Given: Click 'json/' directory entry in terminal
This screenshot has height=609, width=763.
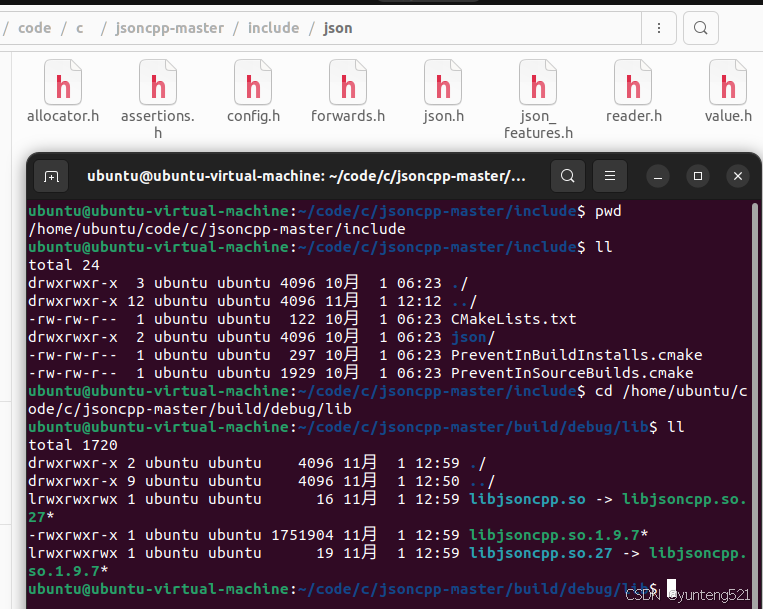Looking at the screenshot, I should point(472,337).
